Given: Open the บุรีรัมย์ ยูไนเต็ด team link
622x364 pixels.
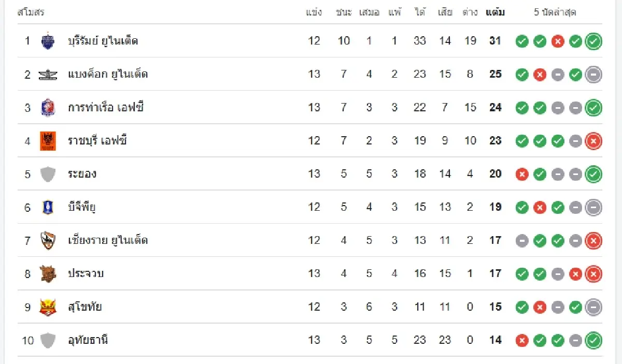Looking at the screenshot, I should (x=103, y=40).
